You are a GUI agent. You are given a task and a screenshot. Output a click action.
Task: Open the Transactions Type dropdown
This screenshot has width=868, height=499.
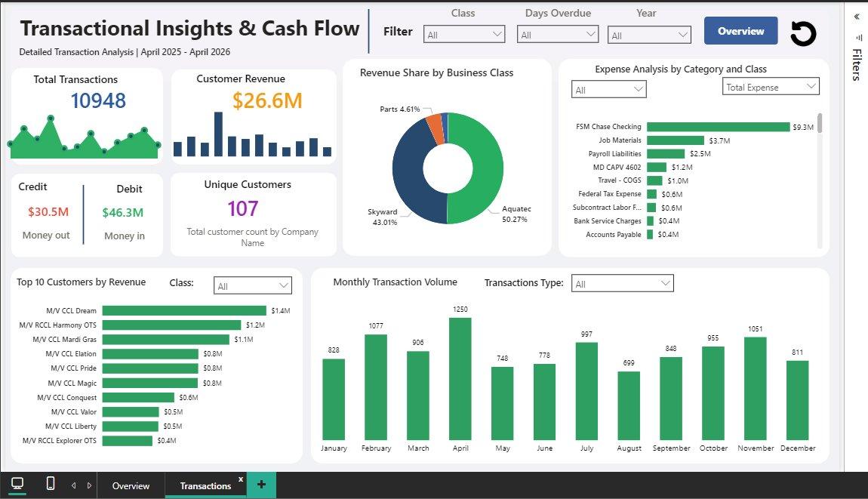(622, 284)
